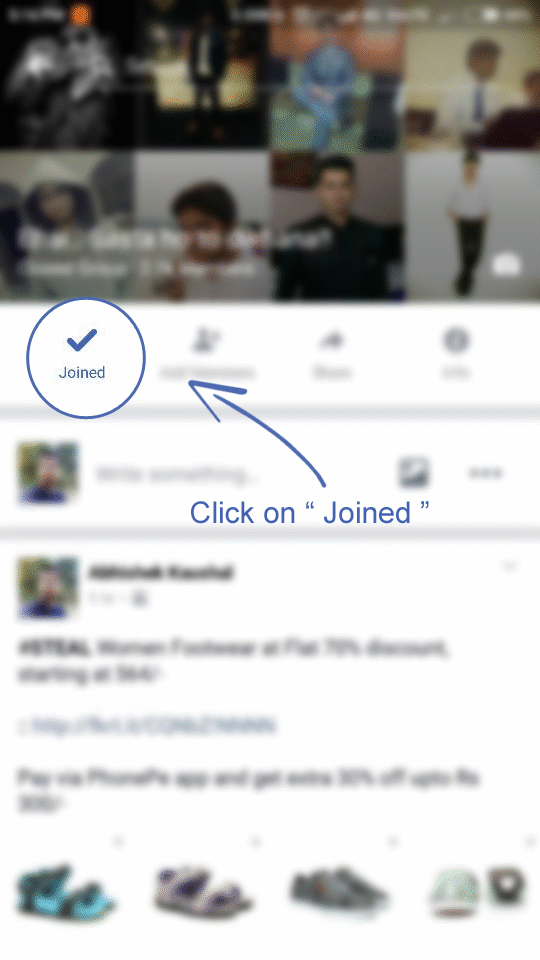Tap the Share arrow icon
The height and width of the screenshot is (960, 540).
pyautogui.click(x=332, y=355)
